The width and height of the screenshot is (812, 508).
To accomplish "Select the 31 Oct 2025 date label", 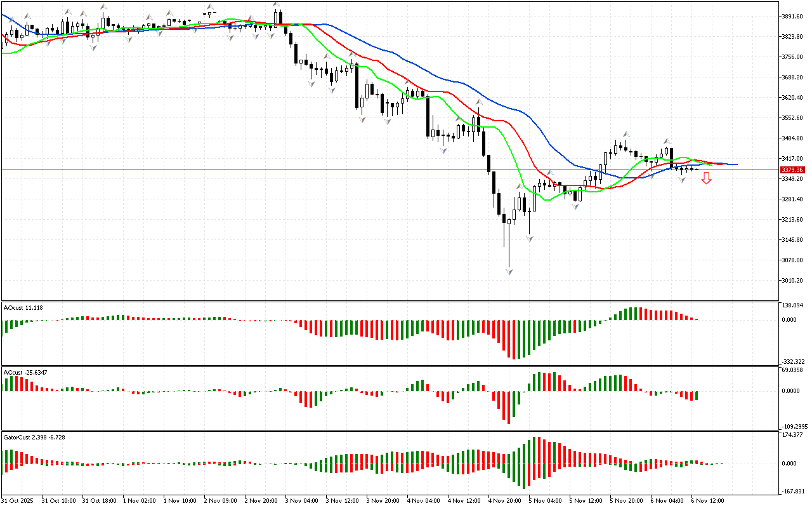I will click(18, 501).
